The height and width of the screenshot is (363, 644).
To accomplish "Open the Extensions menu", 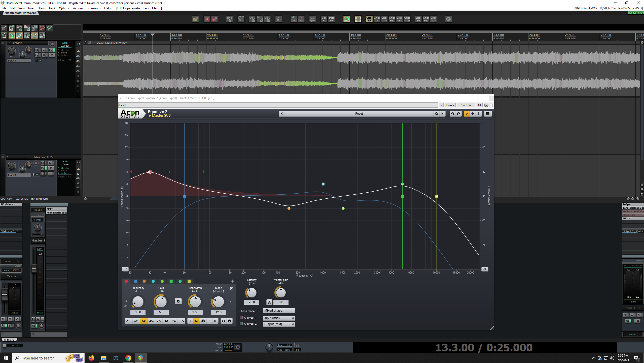I will [93, 8].
